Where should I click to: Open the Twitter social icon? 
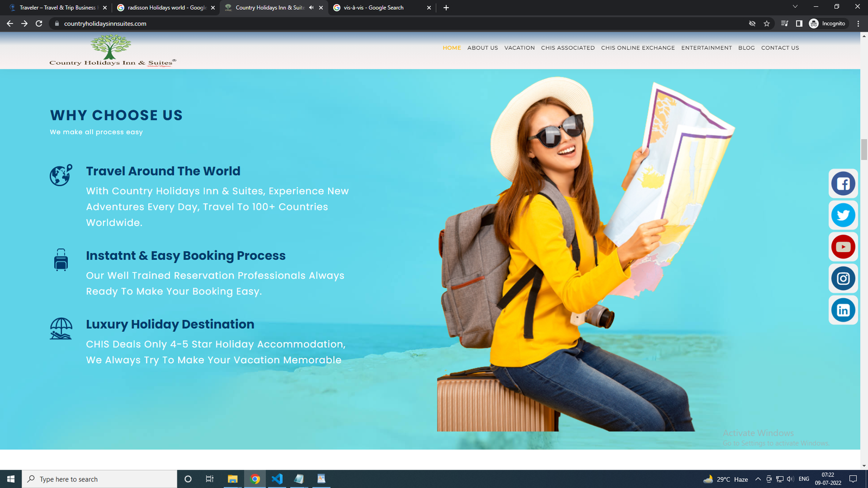[x=843, y=215]
